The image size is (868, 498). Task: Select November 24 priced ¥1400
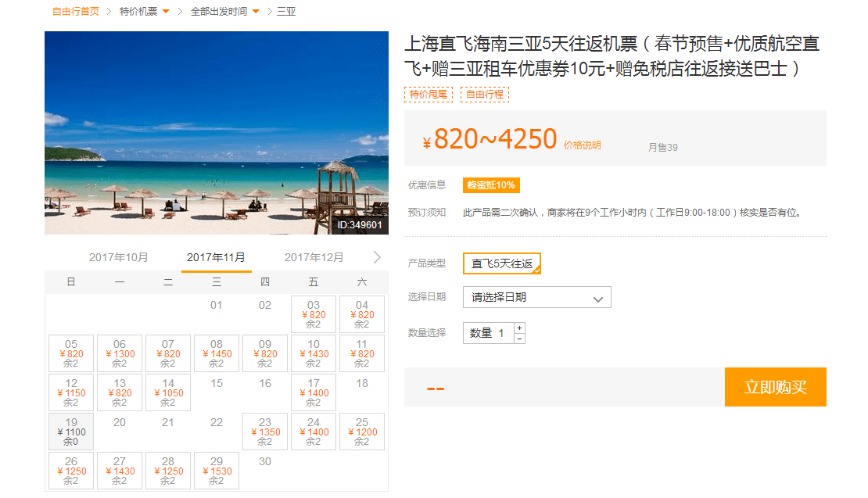[x=314, y=432]
